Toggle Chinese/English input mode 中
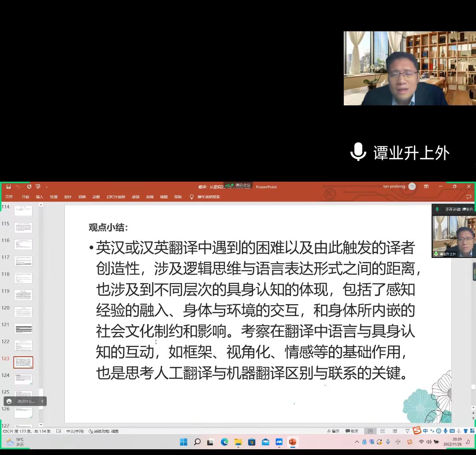The image size is (476, 455). pos(425,431)
